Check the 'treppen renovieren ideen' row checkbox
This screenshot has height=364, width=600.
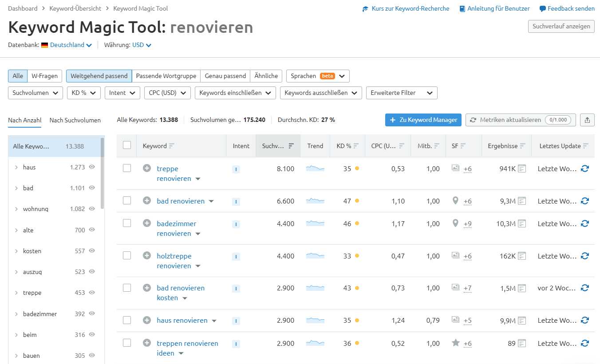[127, 343]
